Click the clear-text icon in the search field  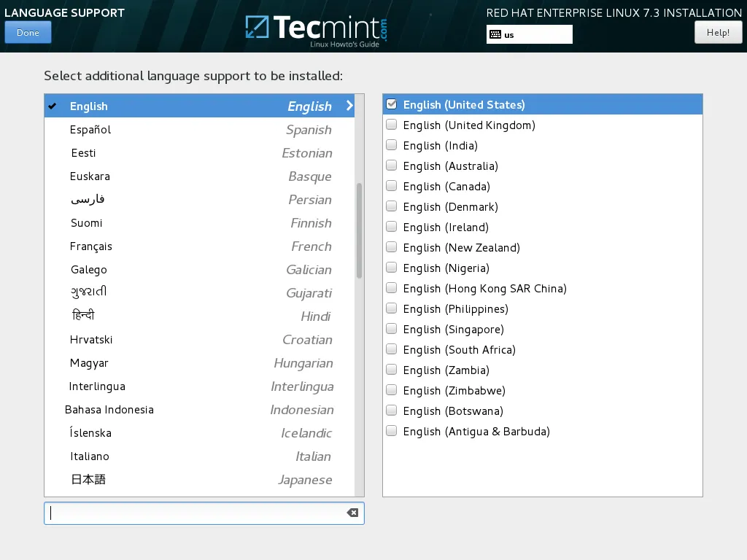coord(353,513)
